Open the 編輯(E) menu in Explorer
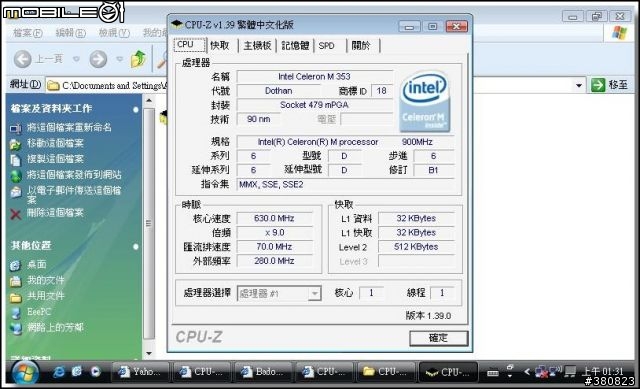The height and width of the screenshot is (389, 640). 70,33
